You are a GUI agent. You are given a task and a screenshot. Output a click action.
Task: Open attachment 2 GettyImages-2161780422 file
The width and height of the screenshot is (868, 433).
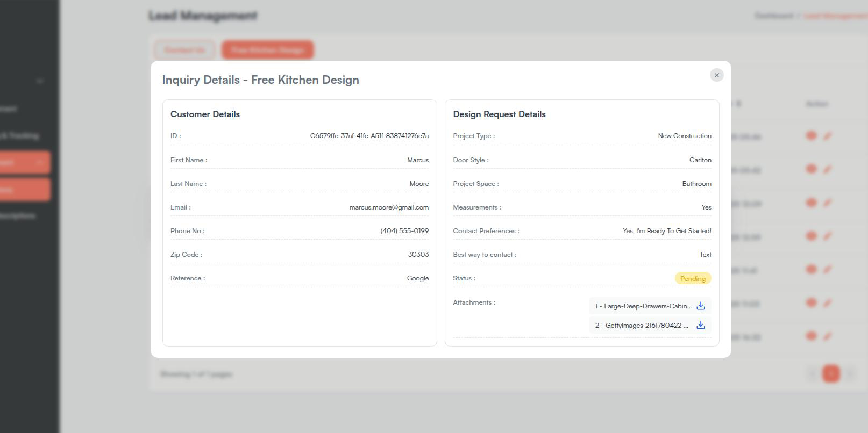click(642, 326)
